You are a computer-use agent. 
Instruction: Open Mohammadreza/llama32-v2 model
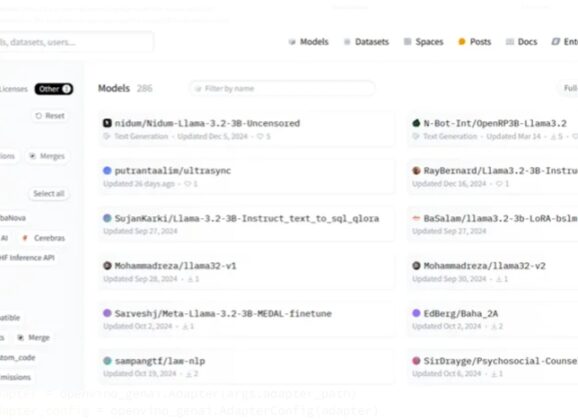click(492, 271)
